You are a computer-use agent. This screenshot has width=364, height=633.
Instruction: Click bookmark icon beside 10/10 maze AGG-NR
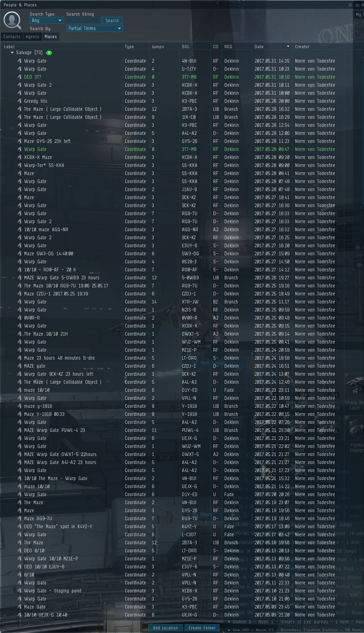(19, 230)
